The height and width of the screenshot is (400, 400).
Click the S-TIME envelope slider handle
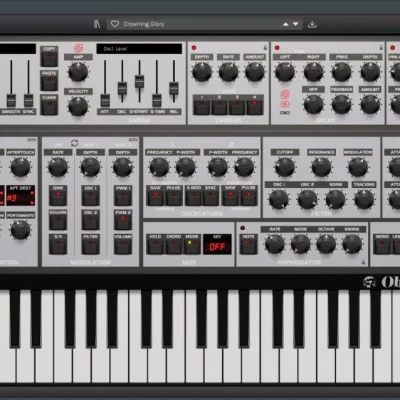pos(157,100)
